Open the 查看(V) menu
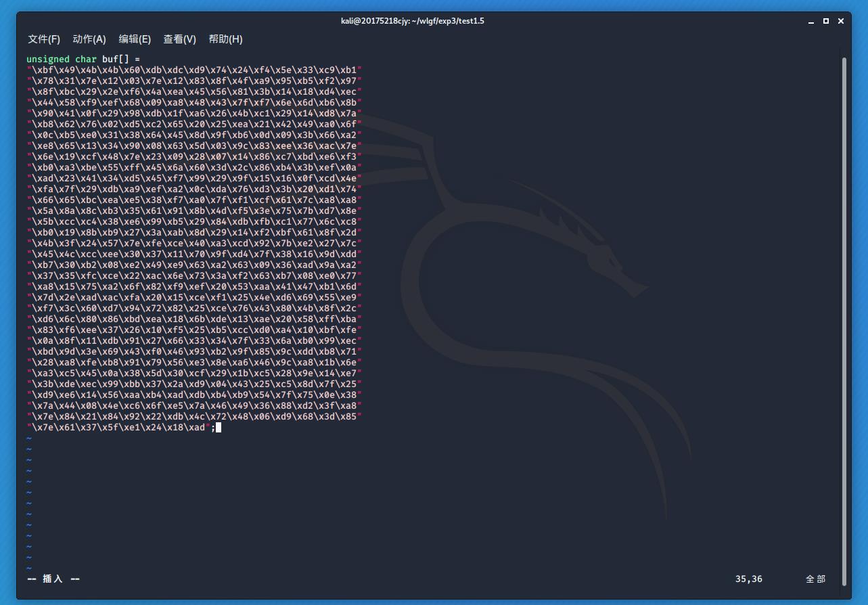868x605 pixels. [180, 39]
